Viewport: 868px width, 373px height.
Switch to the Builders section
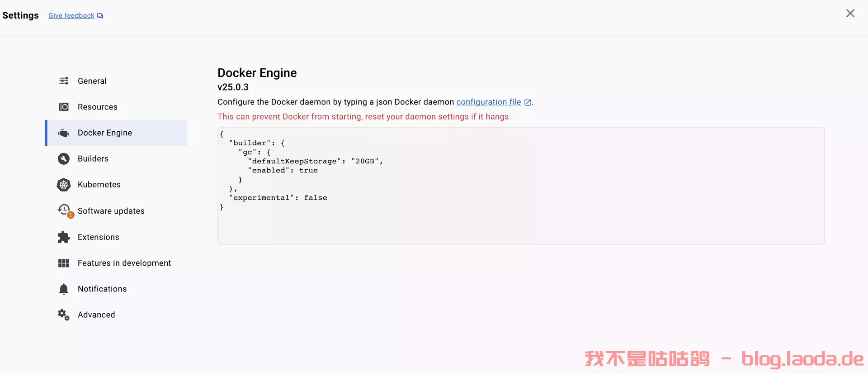117,158
